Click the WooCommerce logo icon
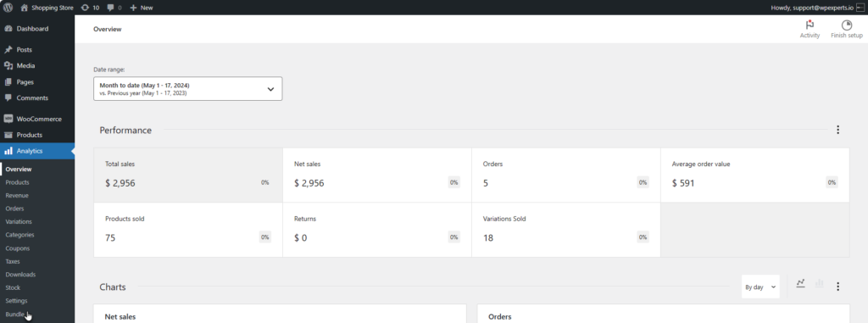Image resolution: width=868 pixels, height=323 pixels. pos(8,120)
